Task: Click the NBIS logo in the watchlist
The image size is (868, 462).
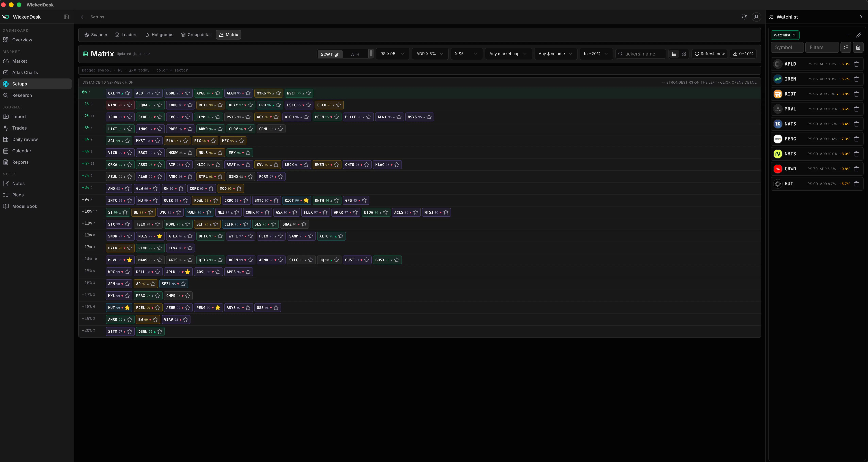Action: 778,154
